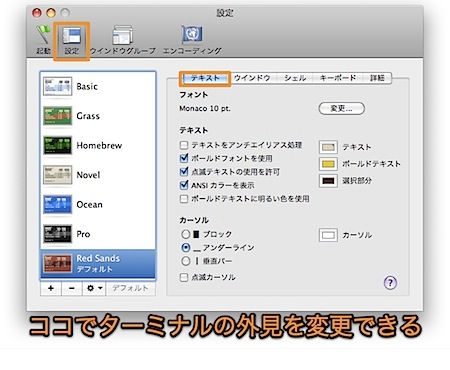Select the Basic profile thumbnail
The height and width of the screenshot is (370, 450).
pyautogui.click(x=57, y=86)
